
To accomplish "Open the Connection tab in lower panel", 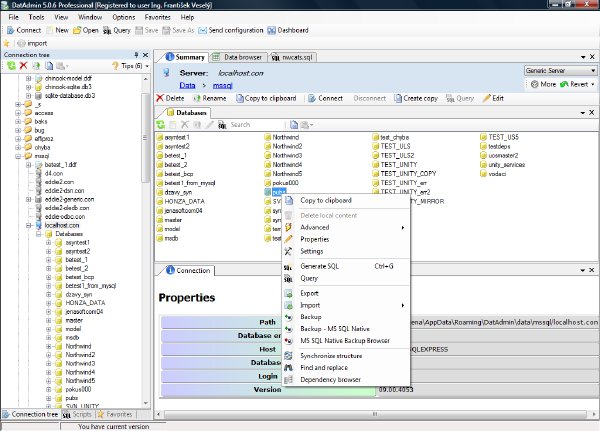I will tap(188, 271).
